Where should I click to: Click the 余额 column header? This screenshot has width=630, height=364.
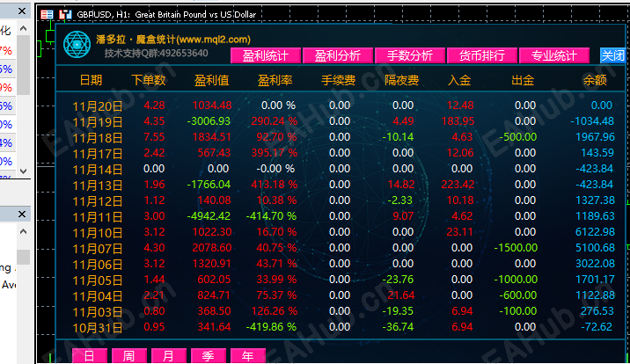point(595,80)
